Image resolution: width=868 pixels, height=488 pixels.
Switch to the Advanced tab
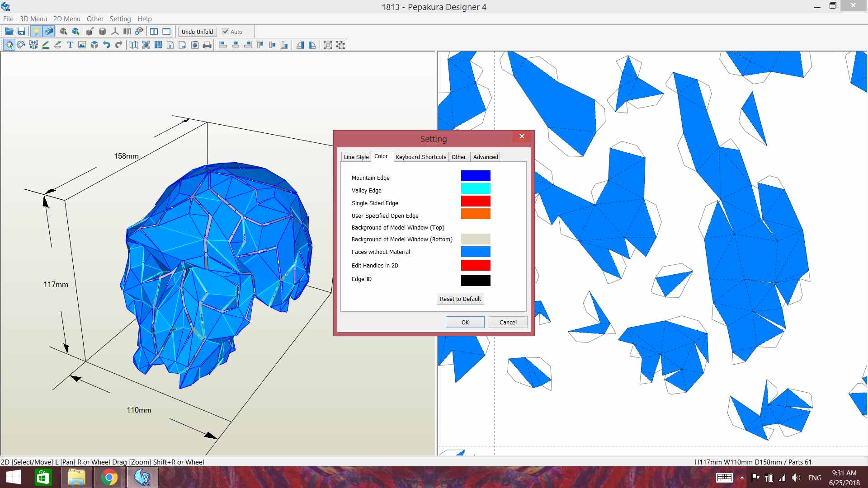(x=486, y=157)
